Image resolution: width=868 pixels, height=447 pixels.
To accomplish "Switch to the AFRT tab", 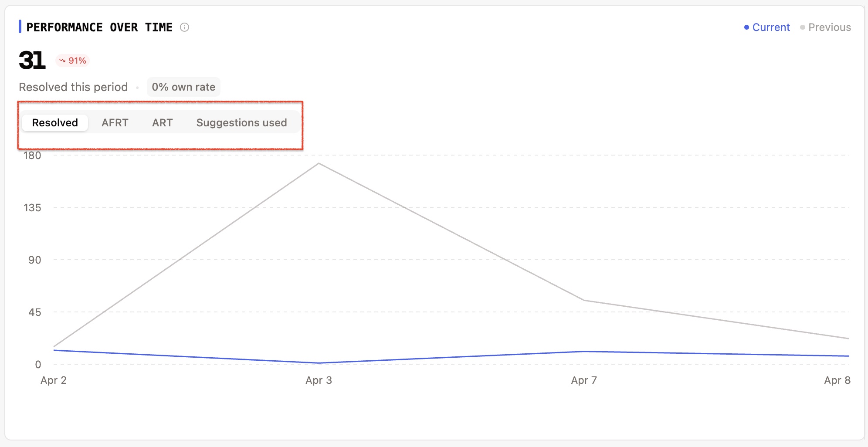I will 115,123.
